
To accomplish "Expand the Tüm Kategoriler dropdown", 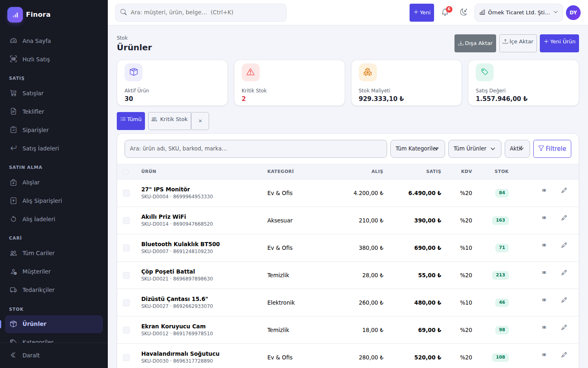I will pos(417,149).
